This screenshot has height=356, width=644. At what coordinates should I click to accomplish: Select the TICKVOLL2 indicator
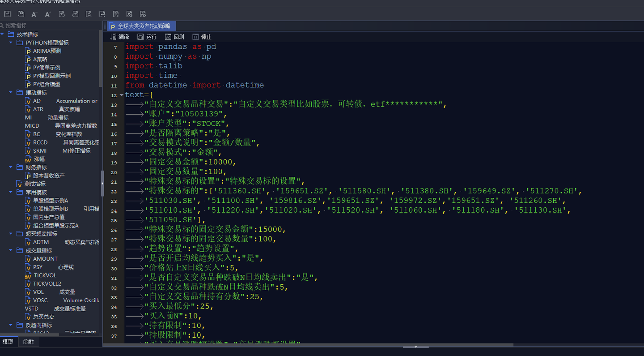(x=43, y=283)
